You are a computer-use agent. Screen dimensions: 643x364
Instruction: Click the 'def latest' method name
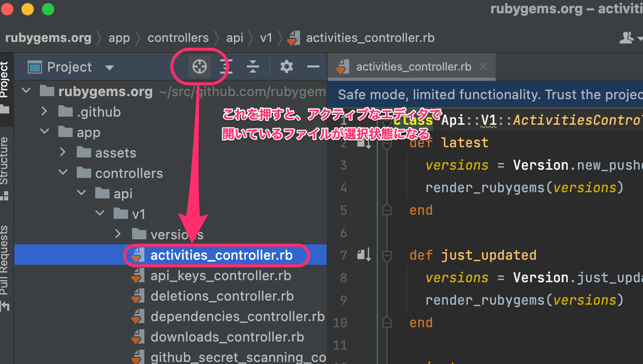pyautogui.click(x=465, y=143)
